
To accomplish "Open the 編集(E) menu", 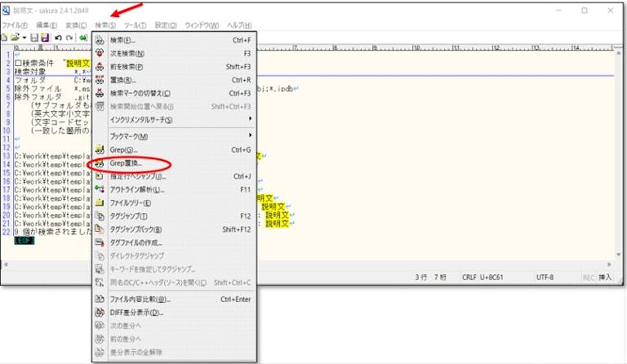I will [47, 25].
